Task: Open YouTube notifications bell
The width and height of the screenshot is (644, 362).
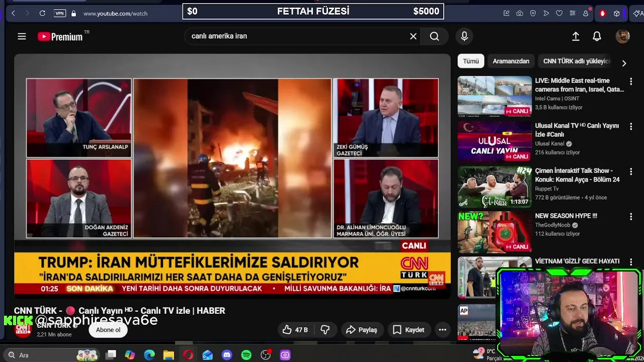Action: pyautogui.click(x=597, y=36)
